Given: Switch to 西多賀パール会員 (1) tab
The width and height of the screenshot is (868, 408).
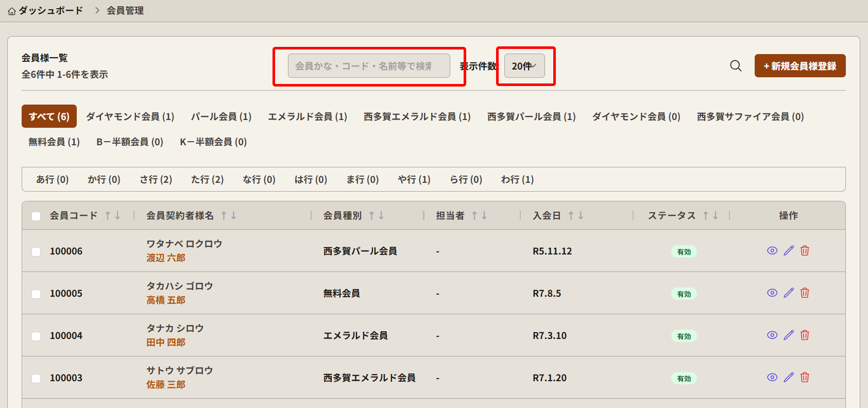Looking at the screenshot, I should pos(531,117).
